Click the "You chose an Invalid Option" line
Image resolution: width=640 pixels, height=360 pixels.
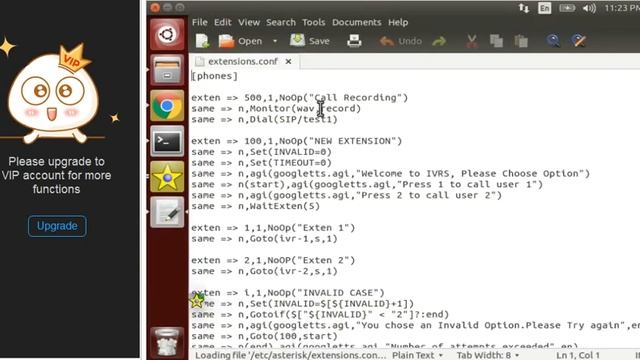click(416, 325)
